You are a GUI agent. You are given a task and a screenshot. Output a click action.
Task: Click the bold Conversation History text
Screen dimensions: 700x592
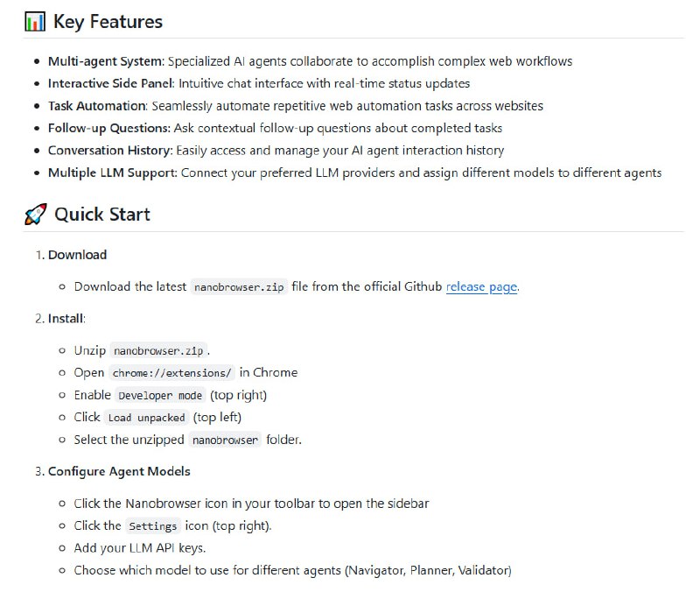click(x=109, y=151)
